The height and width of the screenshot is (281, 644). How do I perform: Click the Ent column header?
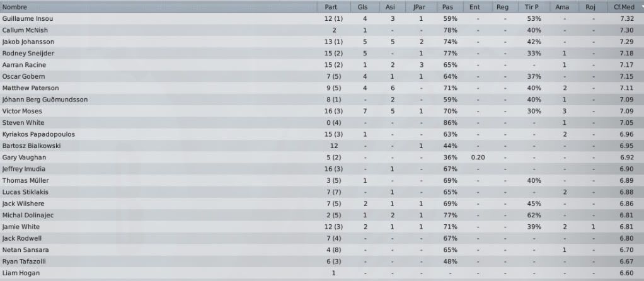pos(474,7)
